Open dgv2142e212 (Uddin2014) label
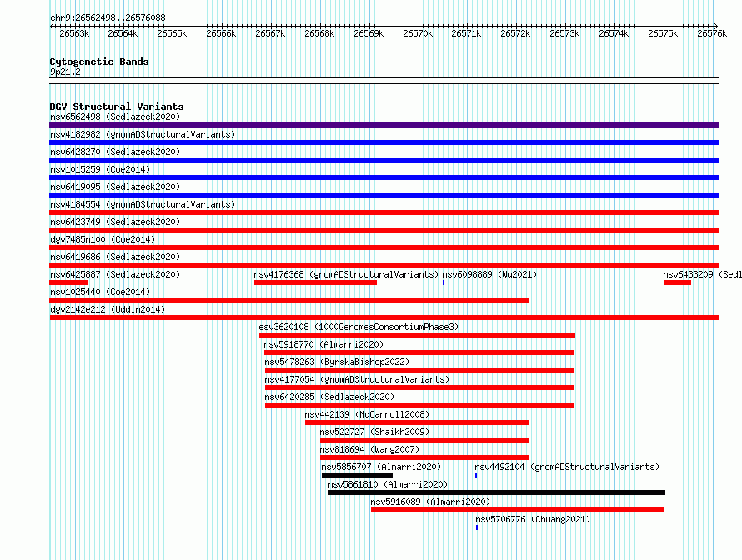This screenshot has height=560, width=742. click(x=108, y=309)
